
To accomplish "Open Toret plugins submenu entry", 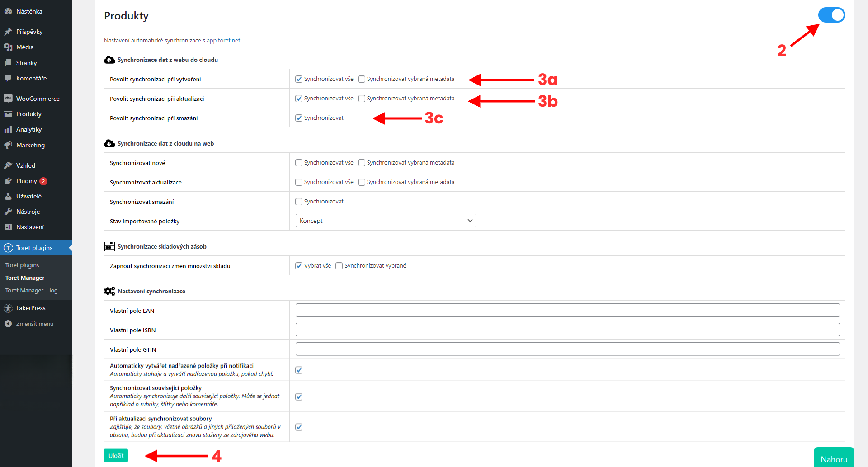I will pyautogui.click(x=22, y=265).
